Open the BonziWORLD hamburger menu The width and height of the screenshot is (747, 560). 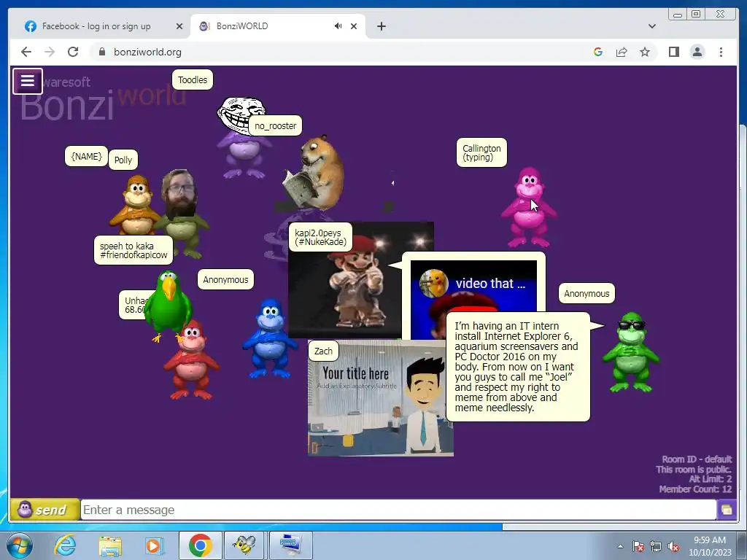(x=28, y=81)
